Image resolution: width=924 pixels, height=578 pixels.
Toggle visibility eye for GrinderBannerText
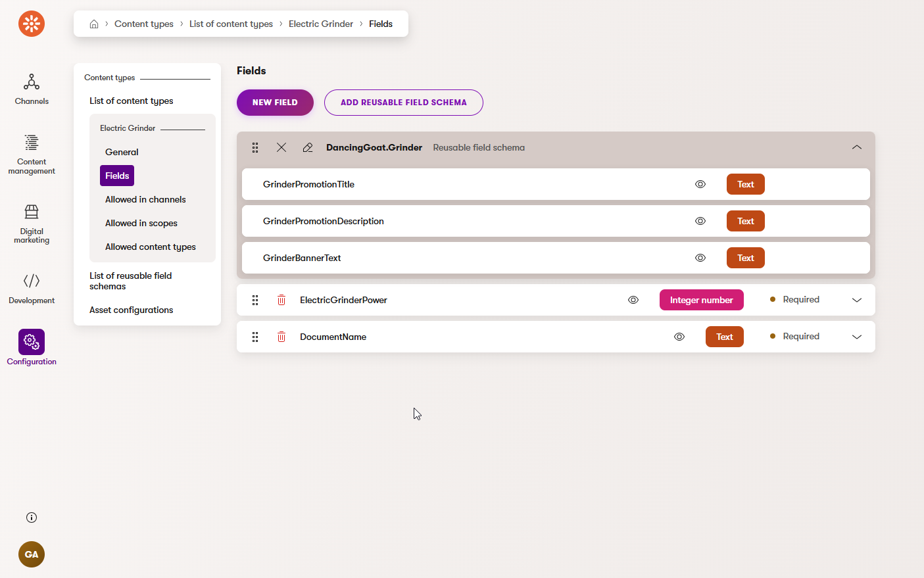pyautogui.click(x=700, y=258)
